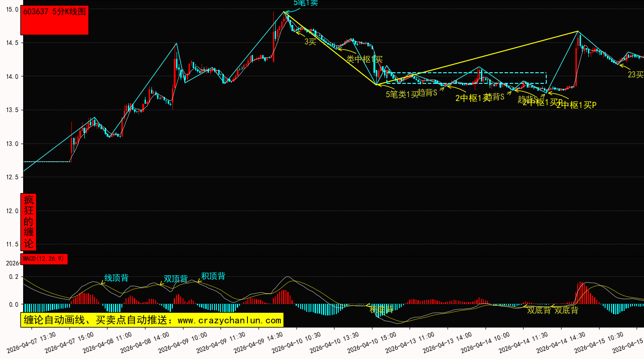Click the 603637 5分K线图 title box
The image size is (644, 359).
(54, 20)
